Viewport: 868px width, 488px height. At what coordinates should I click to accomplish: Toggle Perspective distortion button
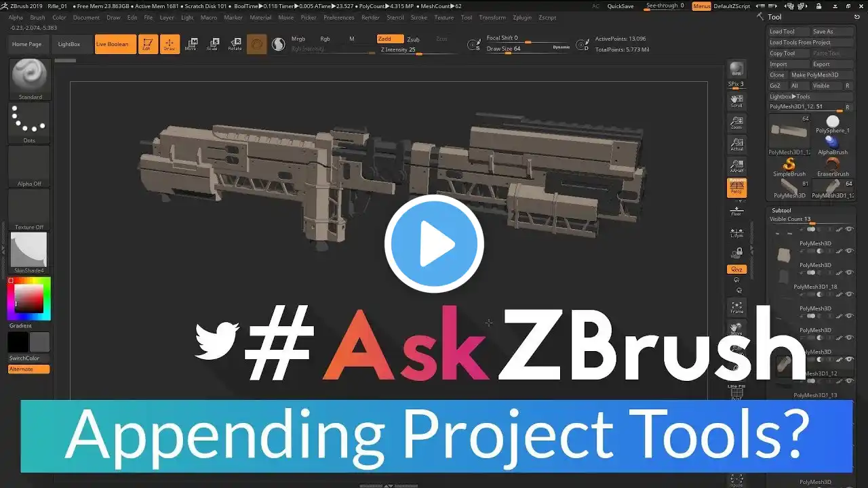point(736,188)
